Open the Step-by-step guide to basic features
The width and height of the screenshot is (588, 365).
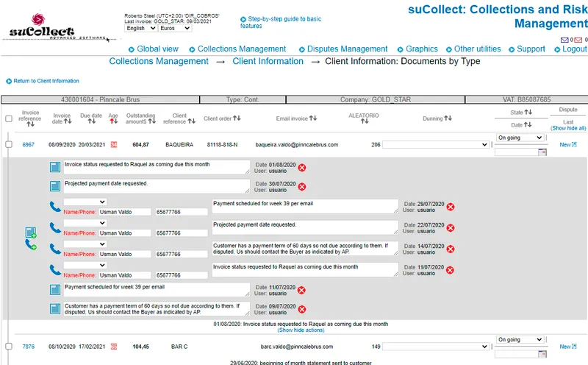pyautogui.click(x=281, y=22)
